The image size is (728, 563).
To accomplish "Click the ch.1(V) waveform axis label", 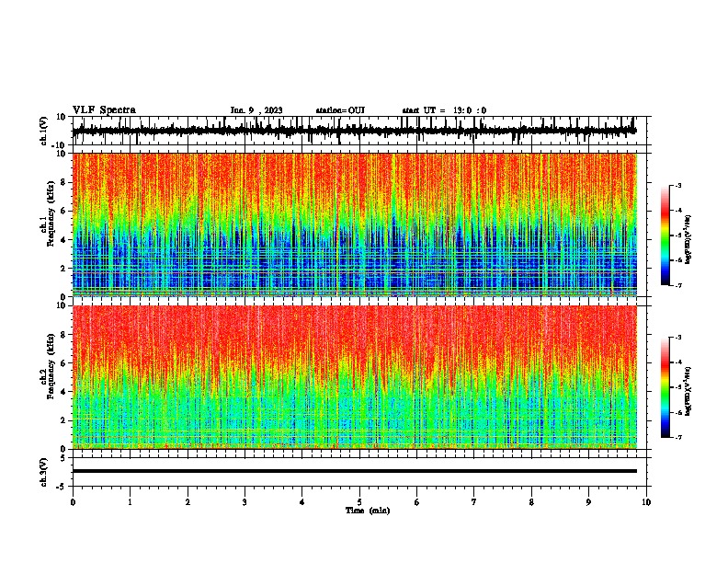I will (44, 131).
